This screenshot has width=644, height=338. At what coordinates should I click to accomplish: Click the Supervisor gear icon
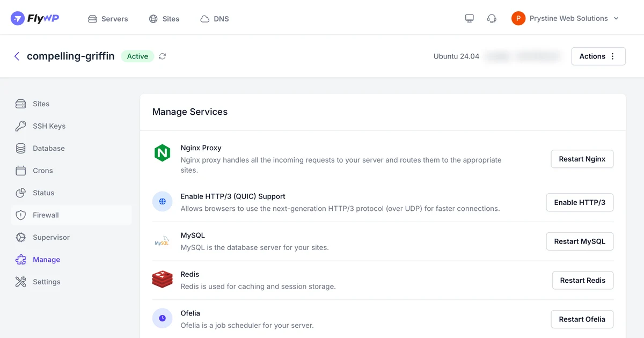[21, 238]
